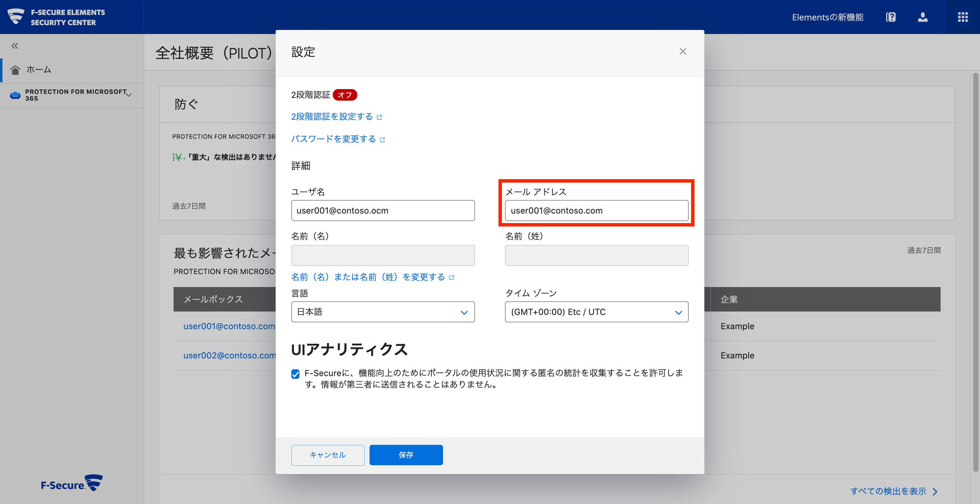The width and height of the screenshot is (980, 504).
Task: Click the UIアナリティクス heading
Action: click(349, 349)
